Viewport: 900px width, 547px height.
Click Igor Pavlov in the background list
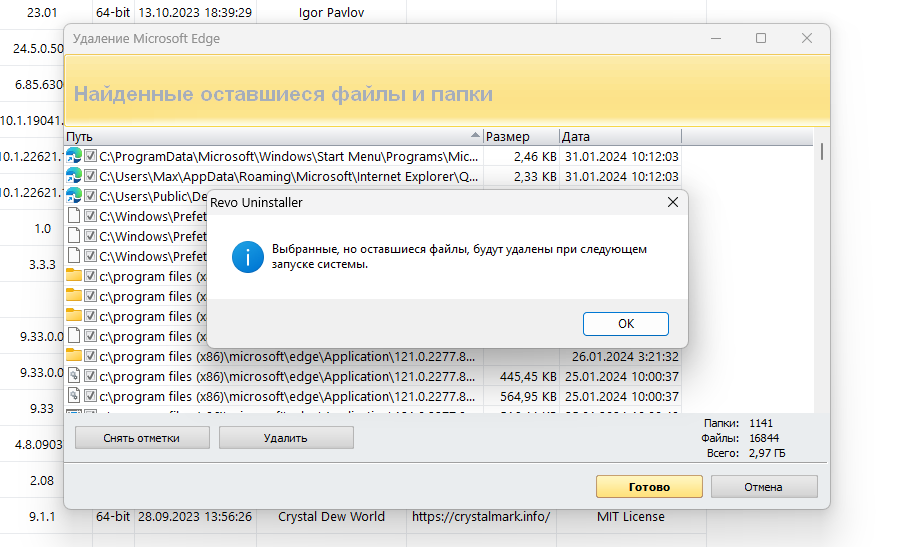tap(331, 13)
